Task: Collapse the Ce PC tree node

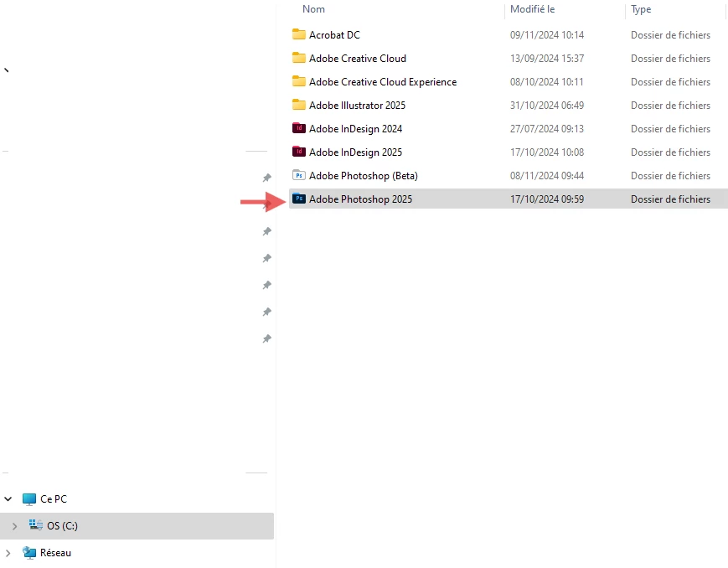Action: point(8,499)
